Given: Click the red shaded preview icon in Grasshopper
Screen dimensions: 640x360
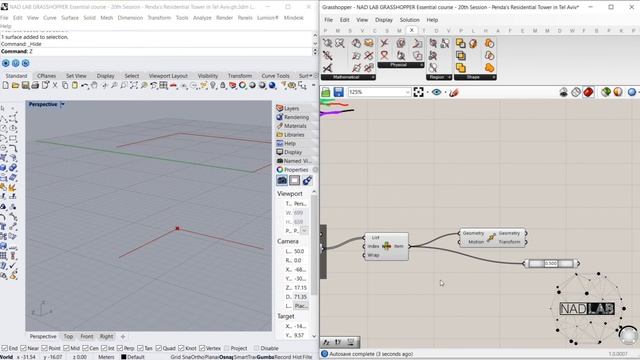Looking at the screenshot, I should [588, 92].
